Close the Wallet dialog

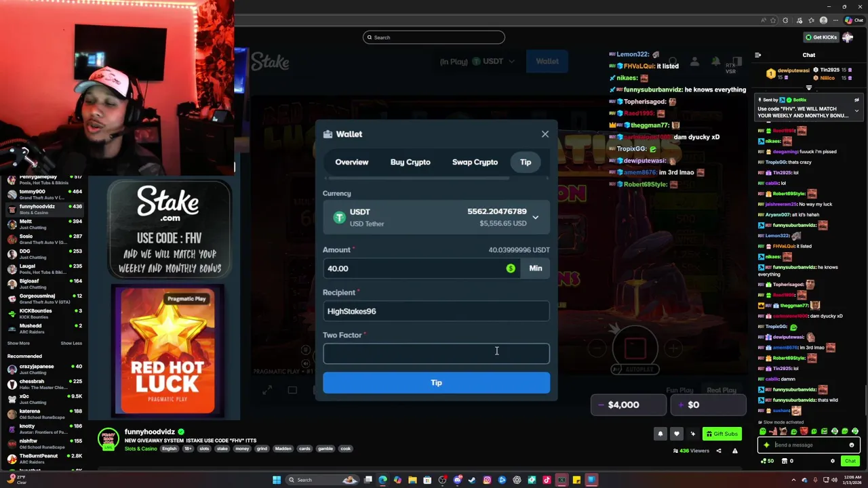coord(545,134)
